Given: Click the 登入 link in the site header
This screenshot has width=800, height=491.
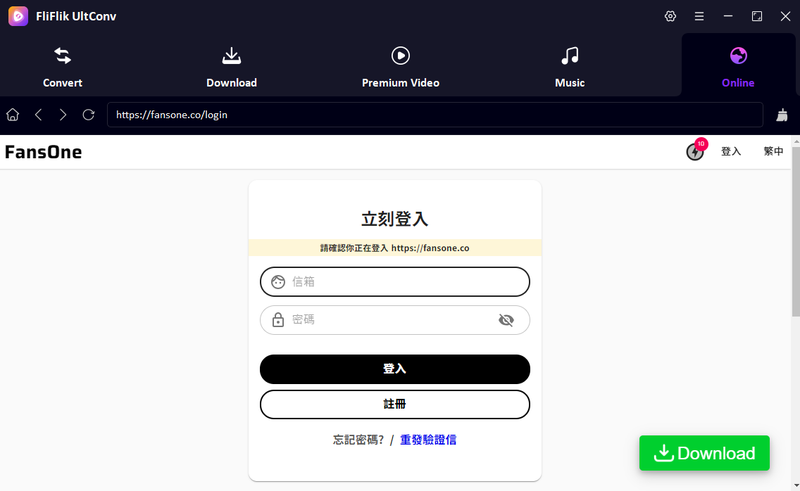Looking at the screenshot, I should coord(731,151).
